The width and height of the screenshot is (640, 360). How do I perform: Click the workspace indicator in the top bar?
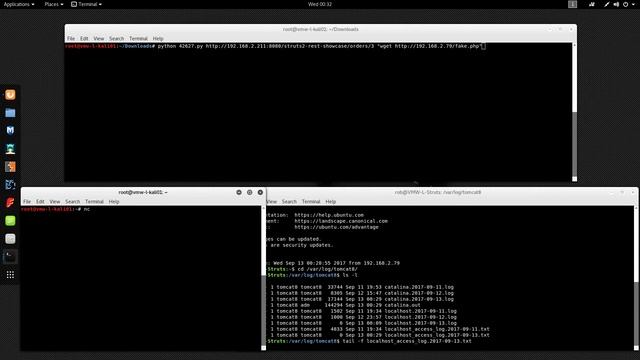572,4
